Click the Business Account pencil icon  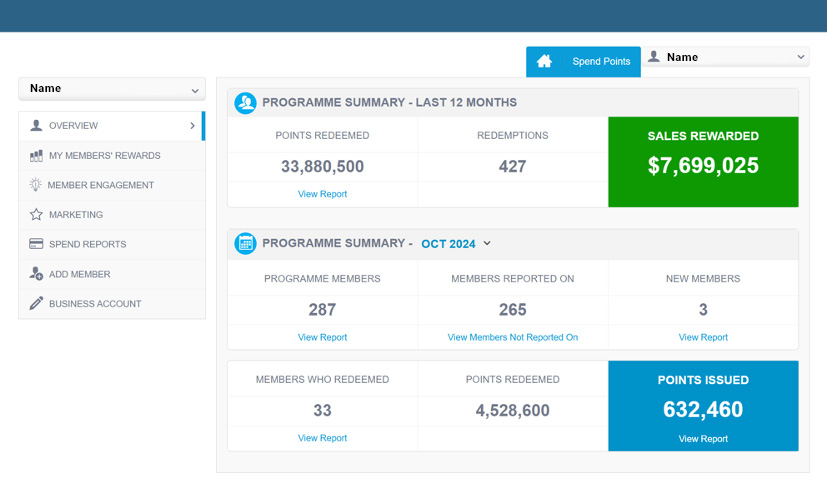click(36, 304)
